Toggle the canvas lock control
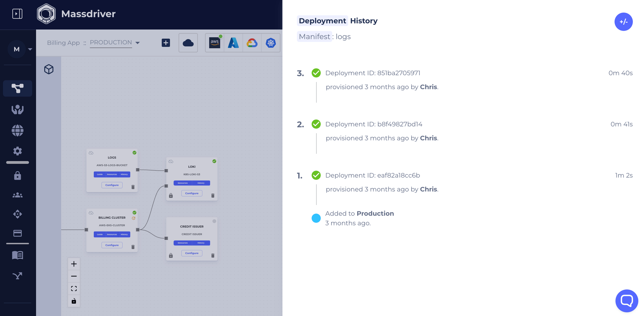 point(74,301)
